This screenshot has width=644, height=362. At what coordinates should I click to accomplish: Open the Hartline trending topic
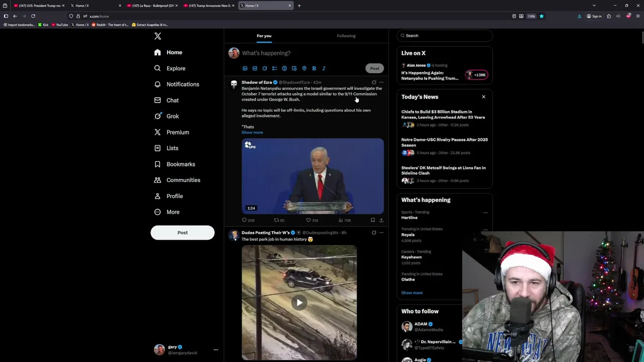tap(410, 218)
